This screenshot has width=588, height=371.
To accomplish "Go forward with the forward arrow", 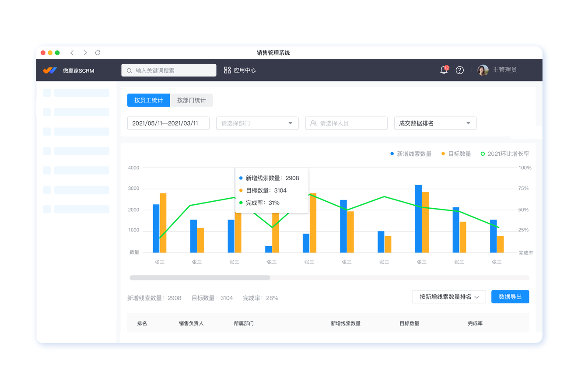I will (85, 52).
